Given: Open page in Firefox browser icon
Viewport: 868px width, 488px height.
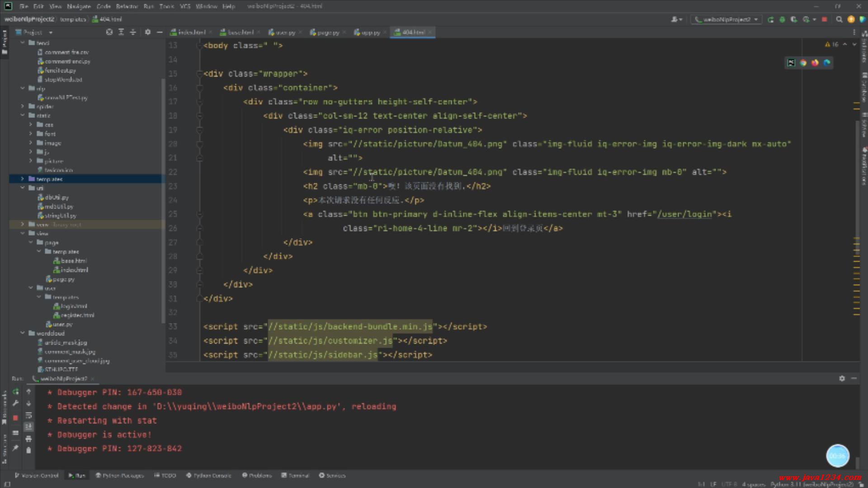Looking at the screenshot, I should tap(815, 63).
